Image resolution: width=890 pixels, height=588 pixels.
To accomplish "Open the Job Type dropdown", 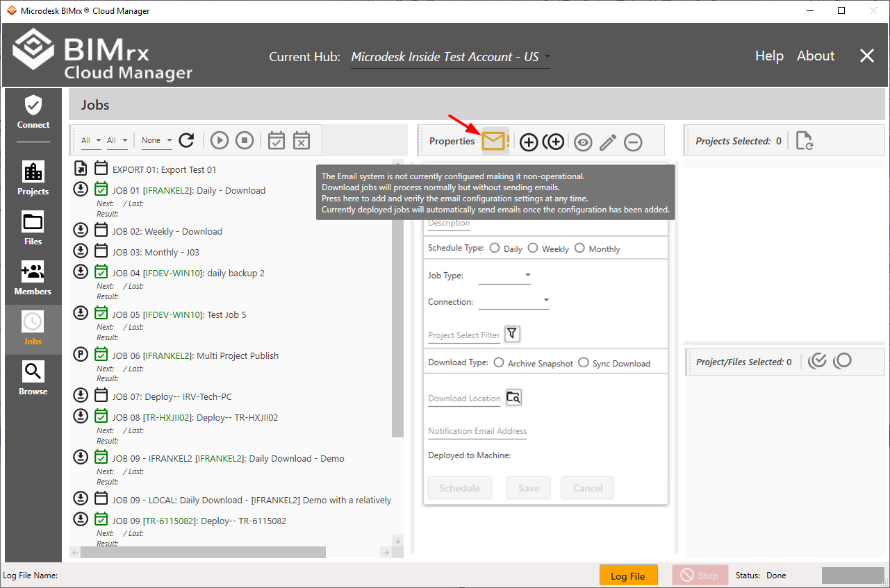I will pyautogui.click(x=505, y=276).
